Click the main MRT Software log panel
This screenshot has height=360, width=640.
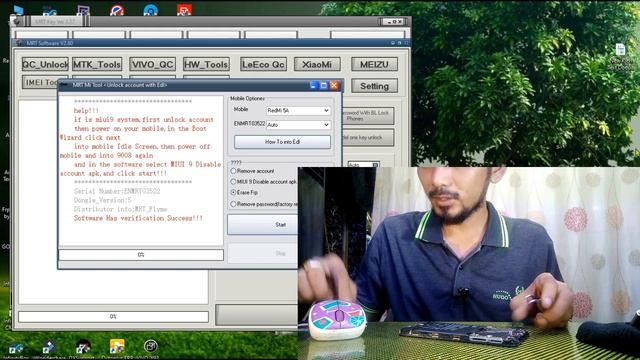tap(113, 287)
